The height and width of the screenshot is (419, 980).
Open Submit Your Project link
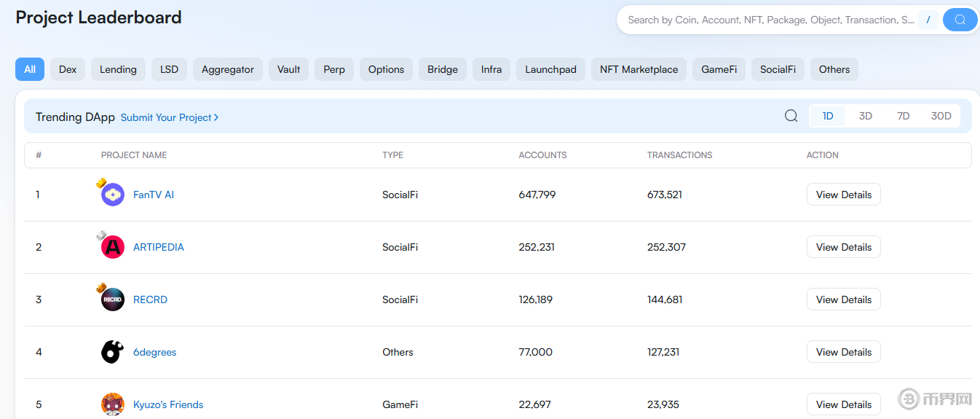169,117
